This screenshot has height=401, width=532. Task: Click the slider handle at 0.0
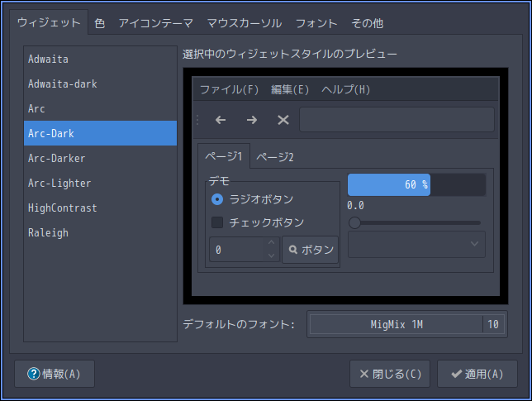(x=354, y=222)
